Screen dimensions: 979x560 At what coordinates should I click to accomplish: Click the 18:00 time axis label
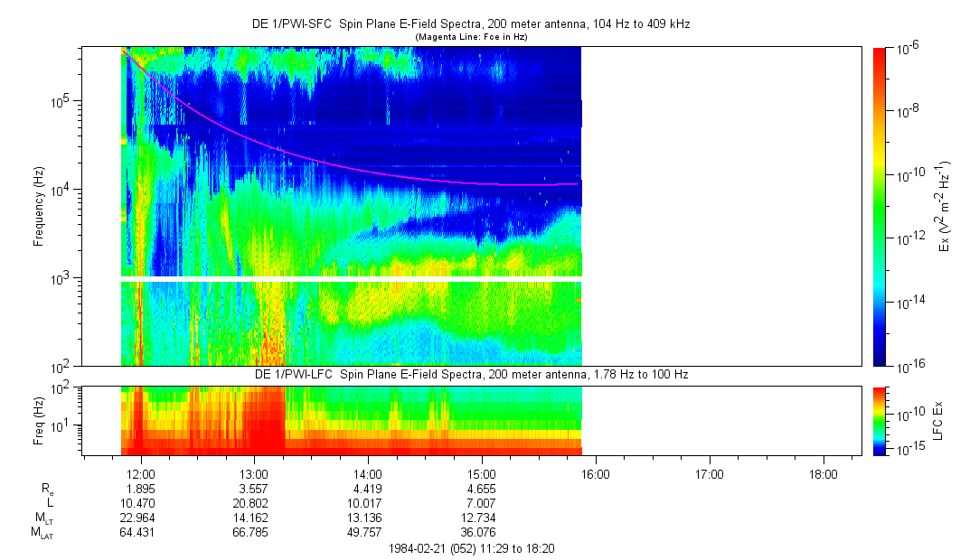coord(822,473)
